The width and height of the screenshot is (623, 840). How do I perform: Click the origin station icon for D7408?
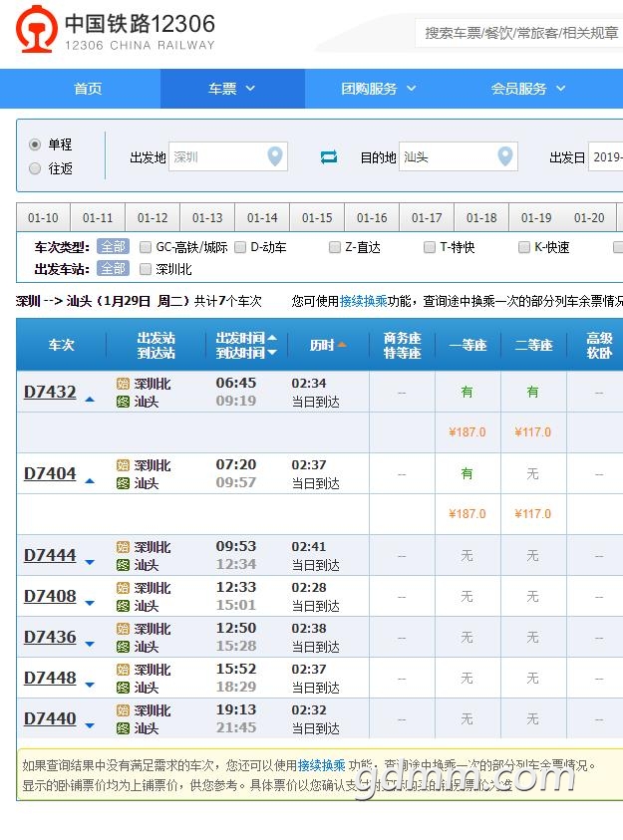[123, 588]
